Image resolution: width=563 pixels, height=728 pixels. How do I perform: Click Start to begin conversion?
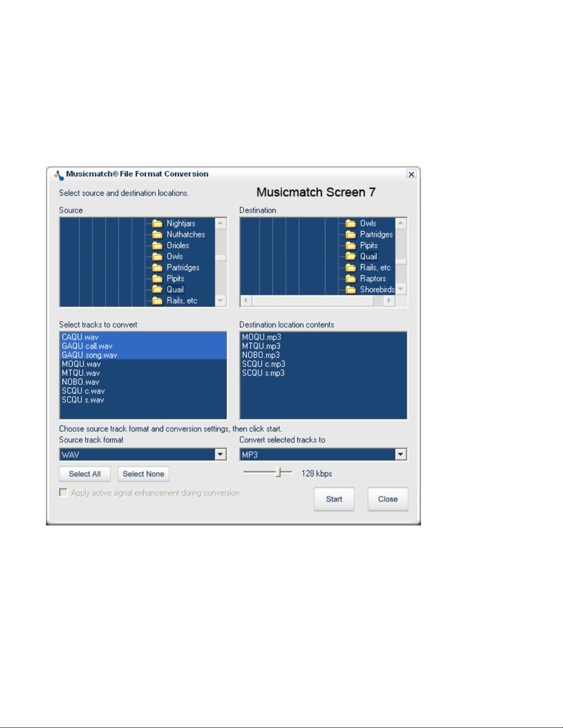(334, 499)
